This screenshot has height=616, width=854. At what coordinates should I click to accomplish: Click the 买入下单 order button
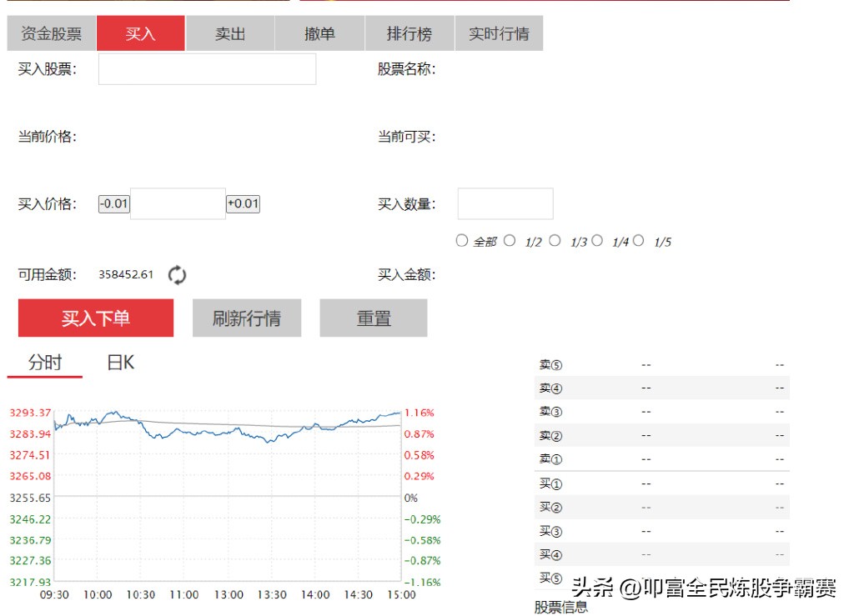click(x=95, y=318)
